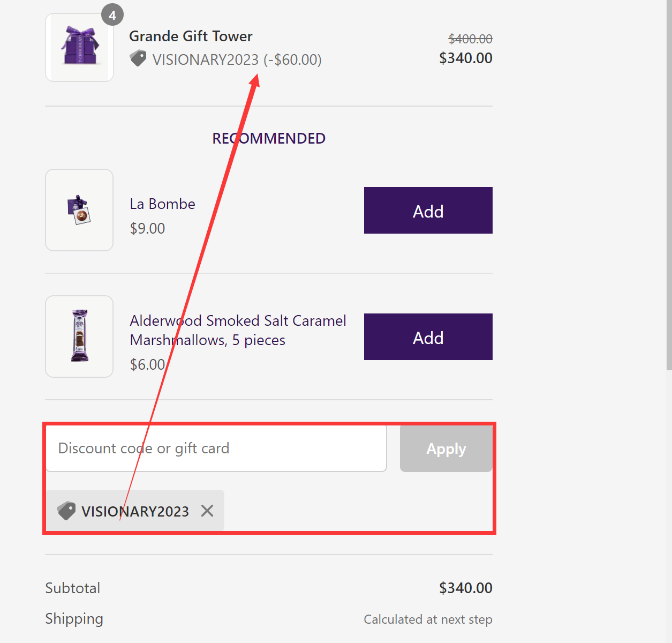Add La Bombe to the cart

tap(428, 211)
